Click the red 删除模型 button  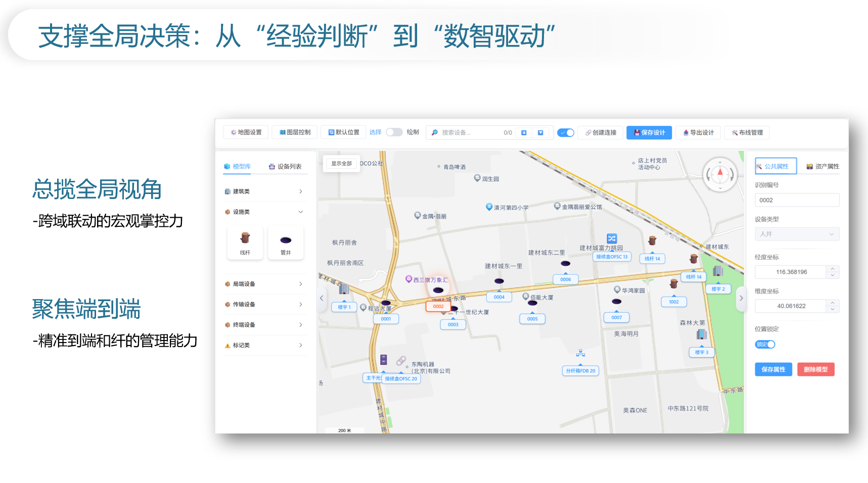click(815, 369)
